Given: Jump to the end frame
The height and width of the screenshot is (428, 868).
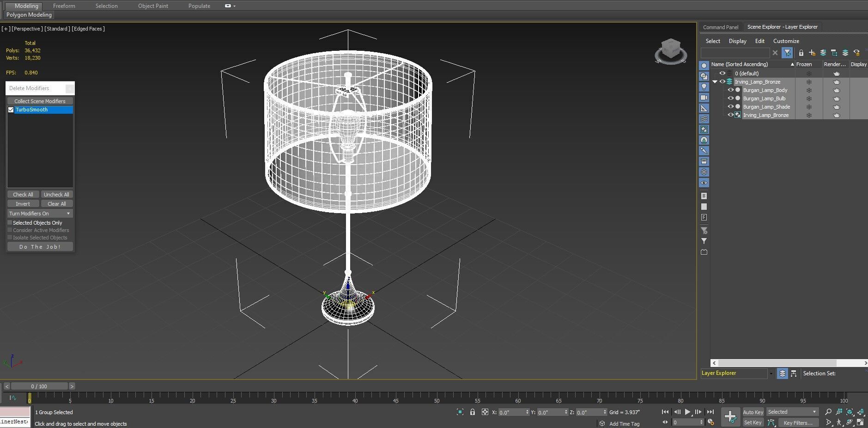Looking at the screenshot, I should click(710, 412).
